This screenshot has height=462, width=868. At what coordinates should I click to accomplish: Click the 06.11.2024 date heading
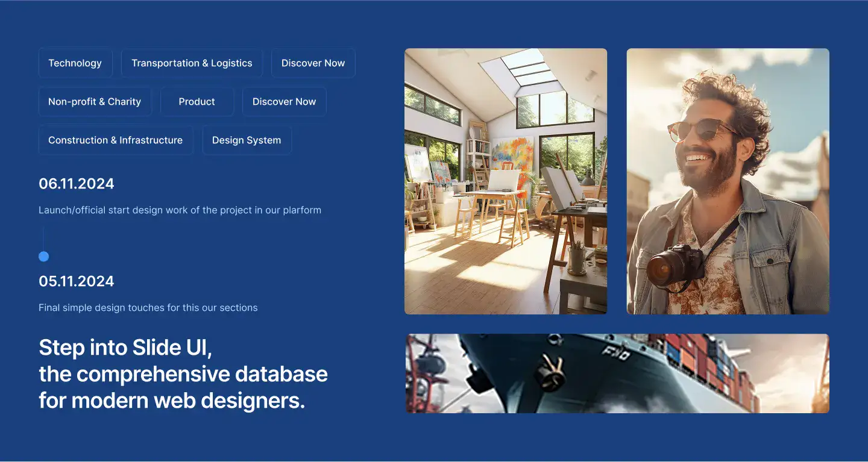click(77, 184)
